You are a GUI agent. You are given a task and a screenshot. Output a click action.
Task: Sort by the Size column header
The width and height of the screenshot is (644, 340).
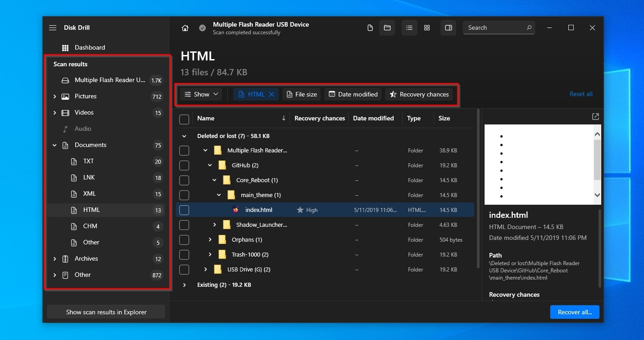coord(444,118)
